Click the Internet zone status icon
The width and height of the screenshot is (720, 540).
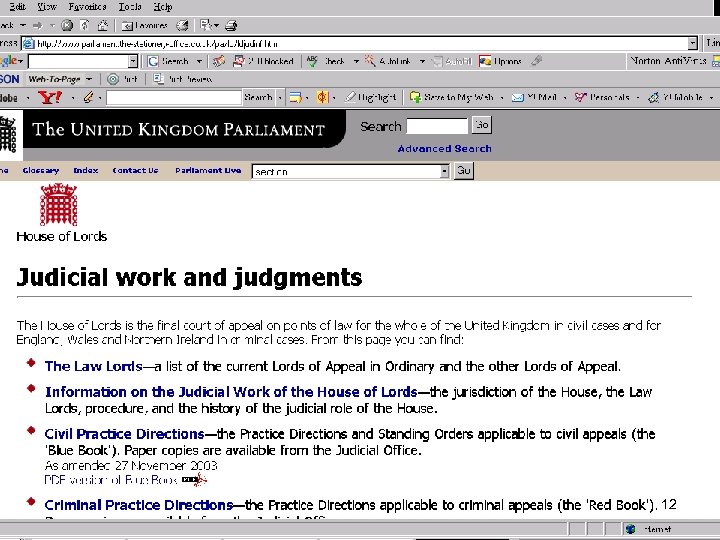631,529
